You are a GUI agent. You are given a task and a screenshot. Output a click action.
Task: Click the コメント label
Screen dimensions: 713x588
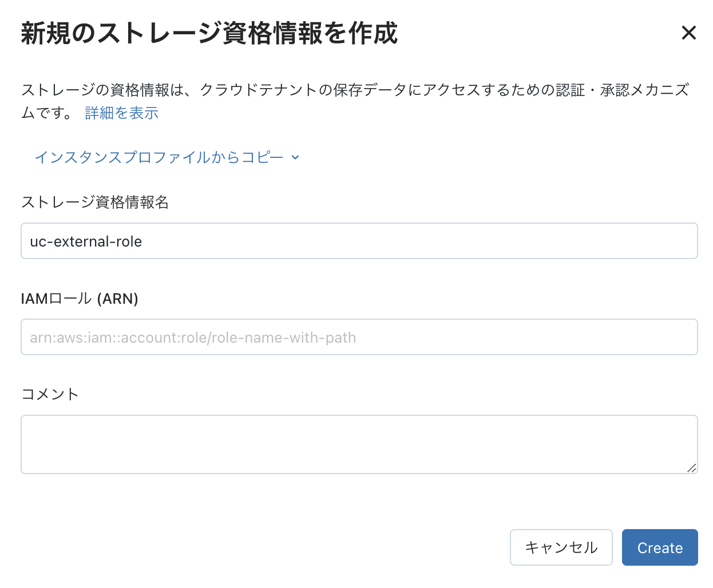50,394
